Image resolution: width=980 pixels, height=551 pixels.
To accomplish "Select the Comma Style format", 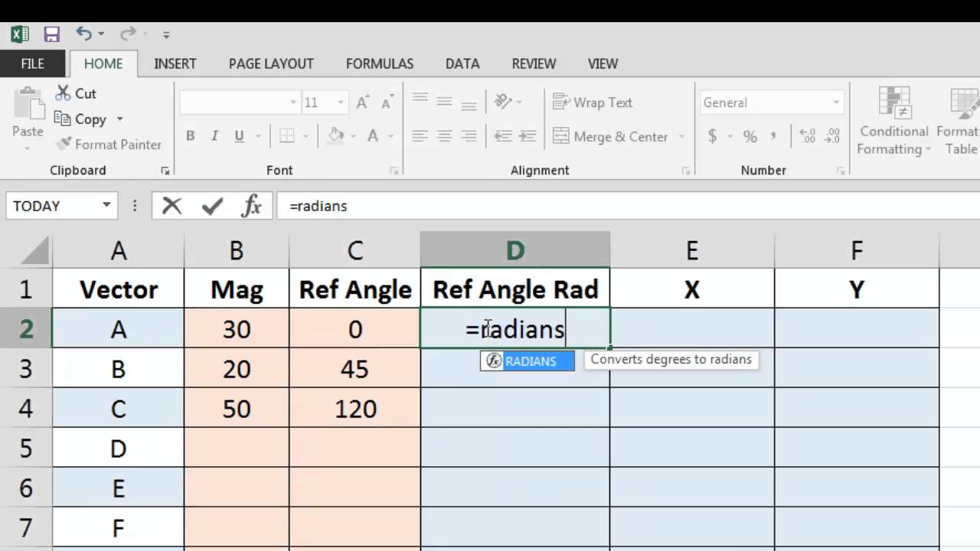I will pos(773,136).
